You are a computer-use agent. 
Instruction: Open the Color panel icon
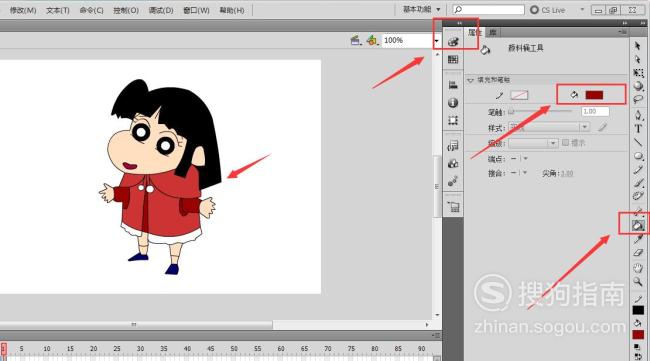tap(453, 41)
